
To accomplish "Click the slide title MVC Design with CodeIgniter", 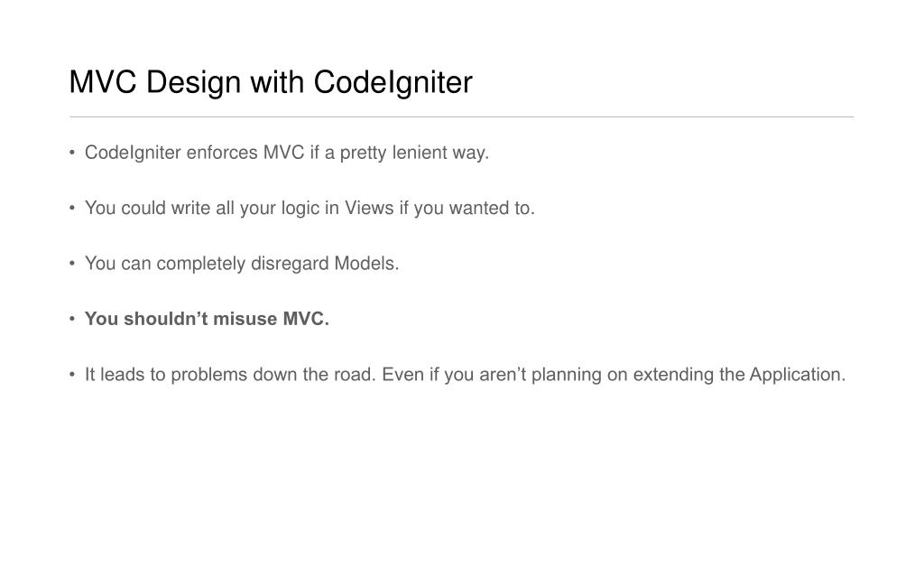I will click(x=271, y=82).
